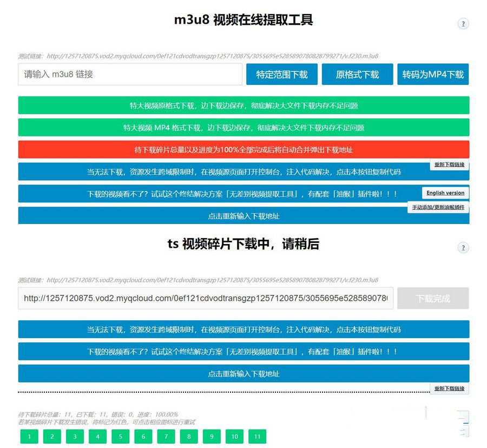Open the English version link
Screen dimensions: 487x448
(x=445, y=192)
